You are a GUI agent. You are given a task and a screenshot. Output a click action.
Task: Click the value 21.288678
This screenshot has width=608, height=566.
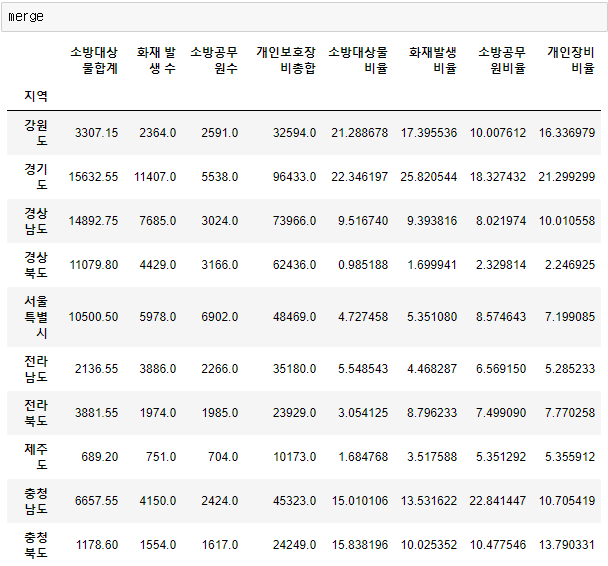click(x=359, y=133)
